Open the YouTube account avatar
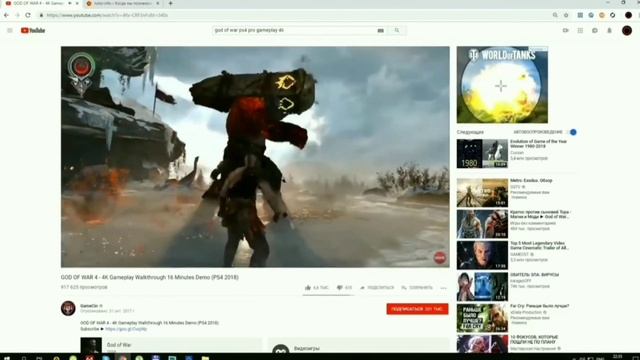Image resolution: width=640 pixels, height=360 pixels. pyautogui.click(x=627, y=31)
